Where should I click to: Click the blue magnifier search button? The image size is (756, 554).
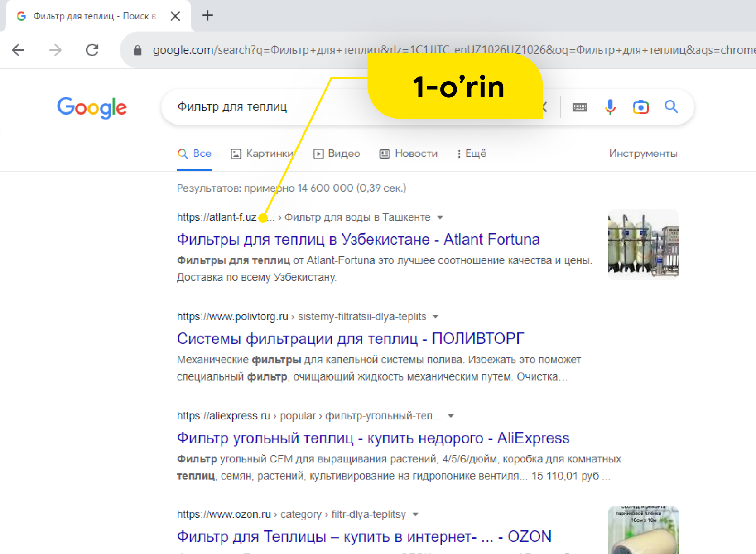(x=671, y=107)
